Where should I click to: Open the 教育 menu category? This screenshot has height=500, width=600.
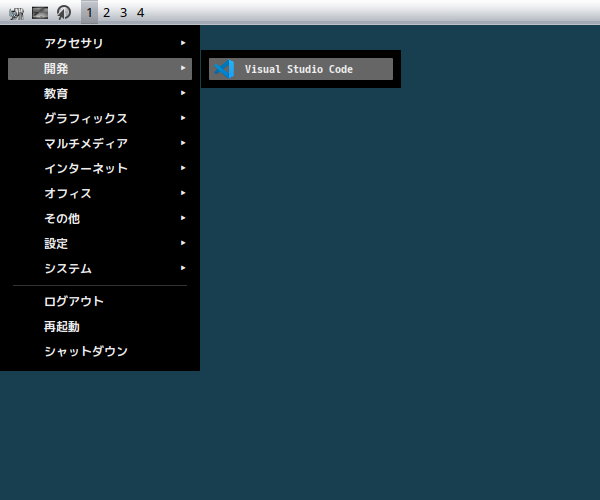point(100,94)
